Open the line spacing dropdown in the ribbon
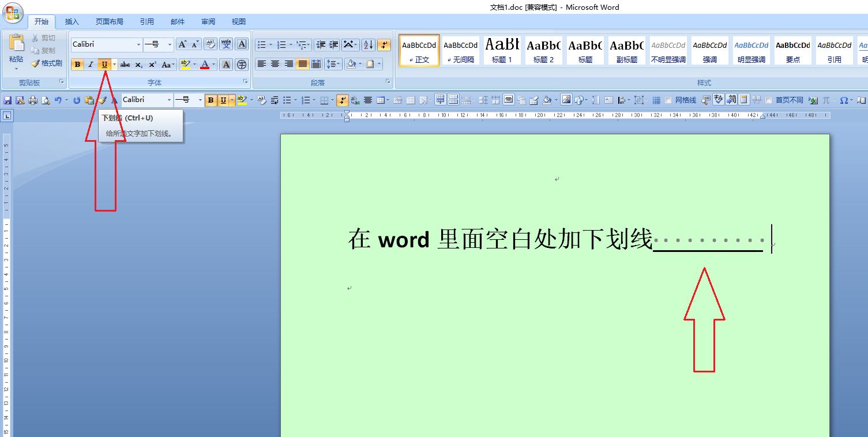 coord(333,64)
